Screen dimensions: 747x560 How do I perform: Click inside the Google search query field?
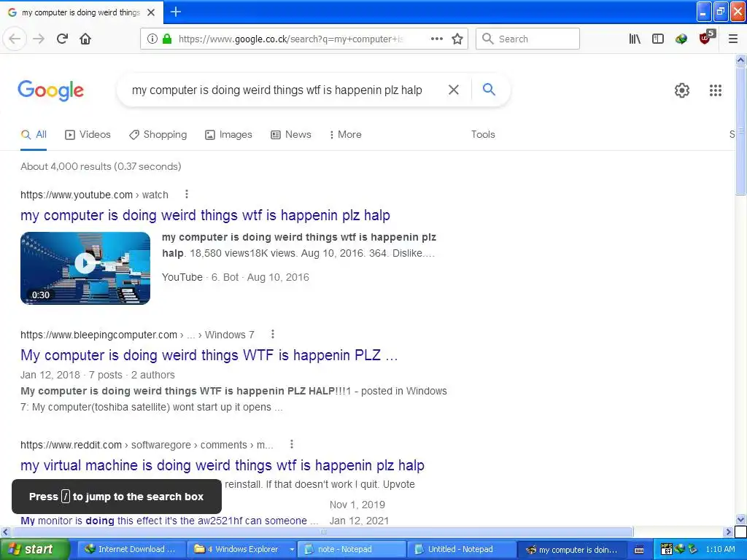coord(276,90)
